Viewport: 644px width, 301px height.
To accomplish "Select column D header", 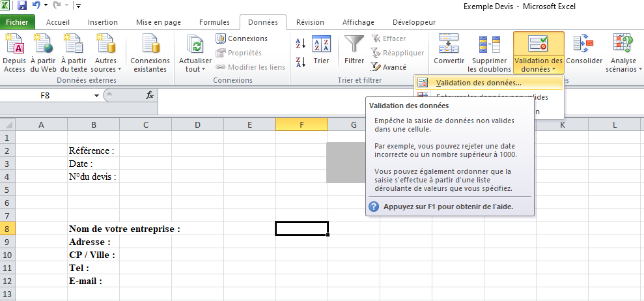I will click(x=197, y=124).
